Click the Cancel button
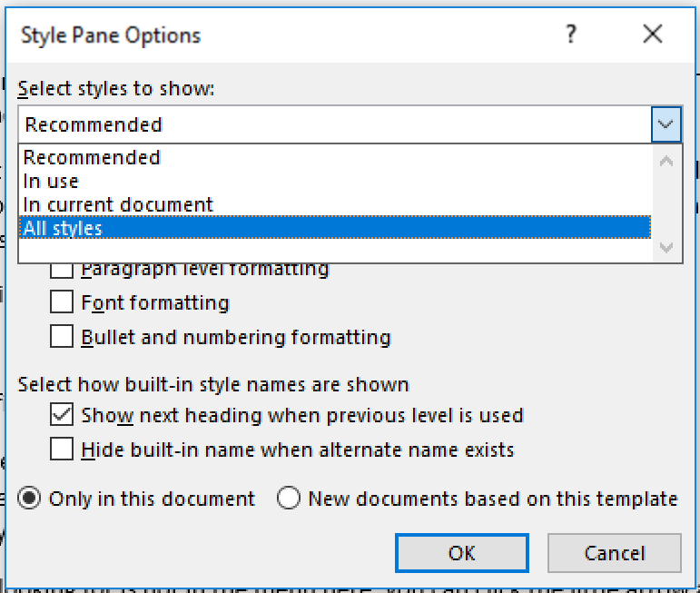This screenshot has height=593, width=700. pyautogui.click(x=615, y=553)
